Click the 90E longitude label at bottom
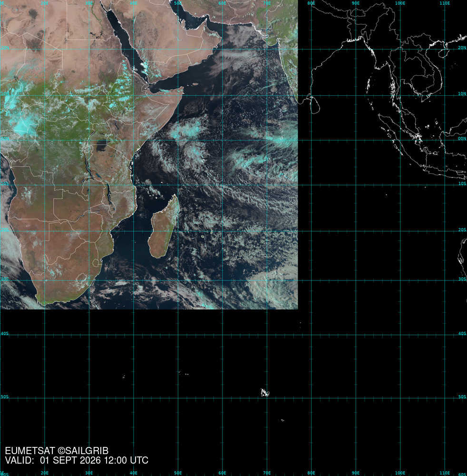This screenshot has height=476, width=467. point(356,473)
